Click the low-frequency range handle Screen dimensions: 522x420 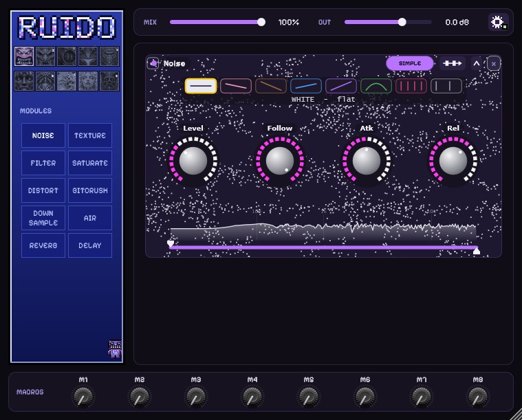coord(171,244)
